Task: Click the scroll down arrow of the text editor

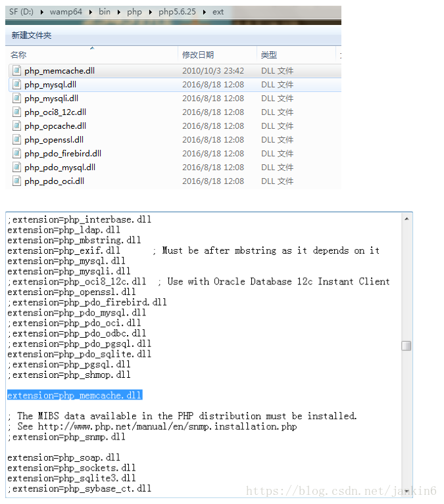Action: coord(407,492)
